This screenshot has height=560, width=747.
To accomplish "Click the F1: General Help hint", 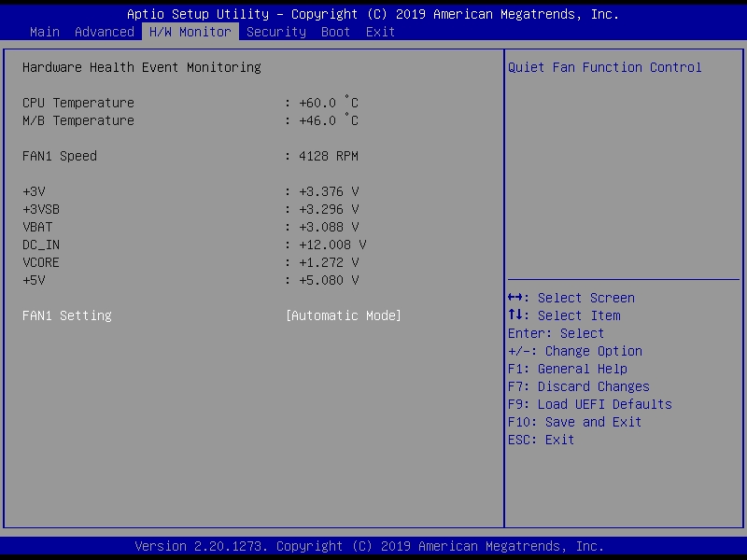I will point(568,369).
